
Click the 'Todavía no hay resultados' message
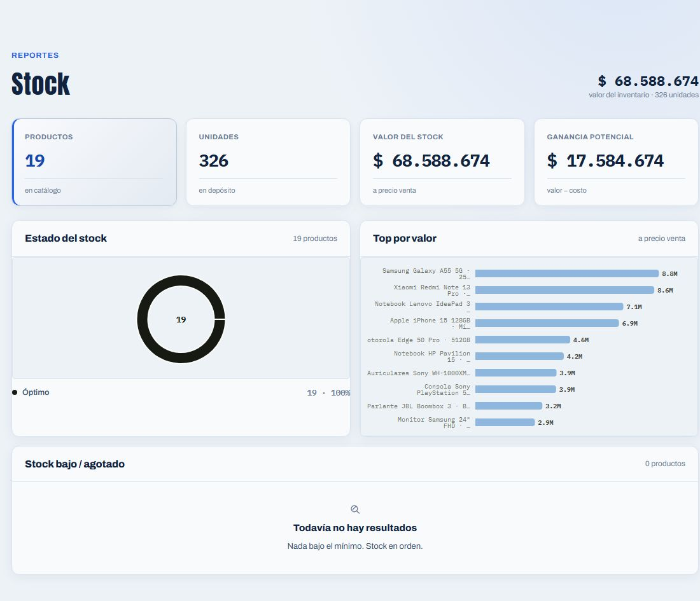click(x=355, y=528)
